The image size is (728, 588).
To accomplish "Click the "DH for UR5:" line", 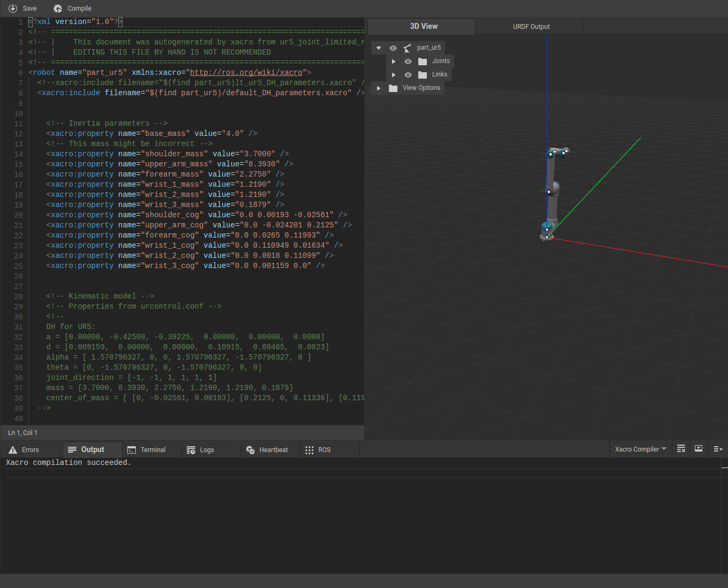I will click(x=71, y=326).
